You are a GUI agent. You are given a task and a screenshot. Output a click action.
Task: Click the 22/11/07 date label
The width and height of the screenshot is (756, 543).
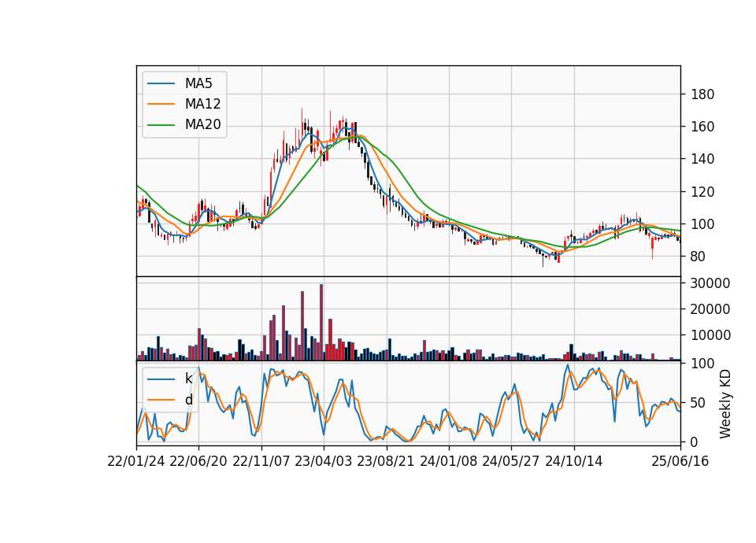coord(261,462)
